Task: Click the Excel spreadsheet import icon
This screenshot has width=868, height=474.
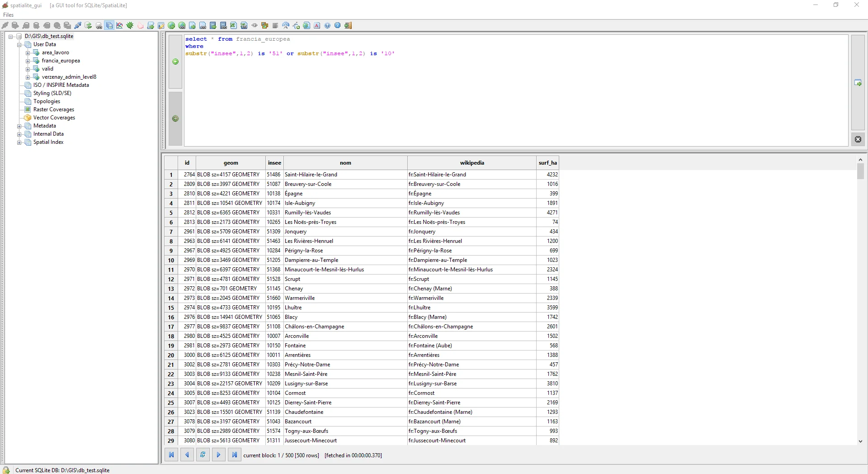Action: point(234,25)
